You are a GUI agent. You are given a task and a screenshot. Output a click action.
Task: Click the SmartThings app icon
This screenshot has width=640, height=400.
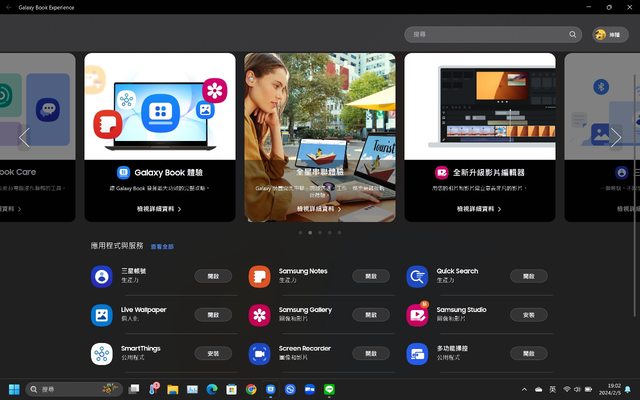pos(101,354)
